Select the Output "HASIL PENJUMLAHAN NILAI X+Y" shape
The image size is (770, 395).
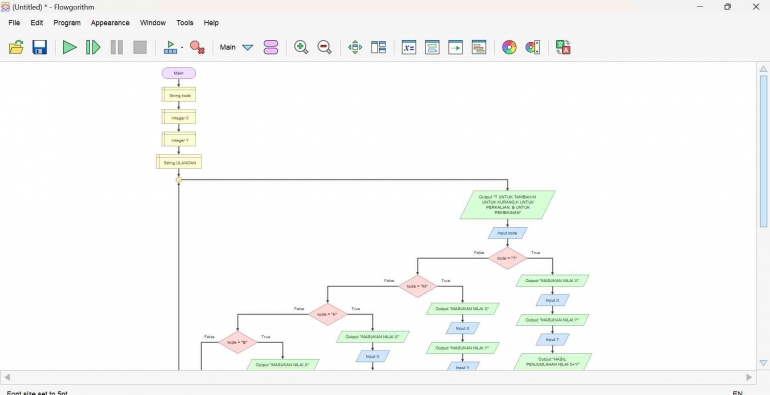click(x=552, y=362)
